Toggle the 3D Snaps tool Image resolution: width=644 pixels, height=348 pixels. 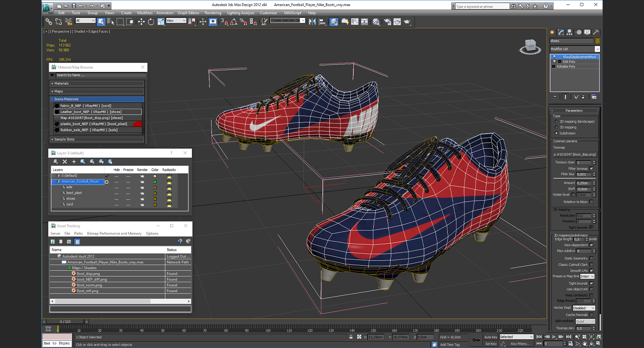pyautogui.click(x=225, y=21)
